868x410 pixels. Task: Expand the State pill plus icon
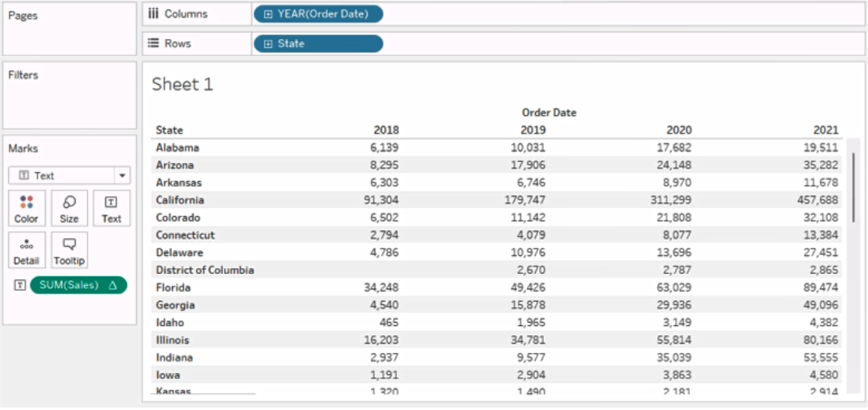point(268,44)
